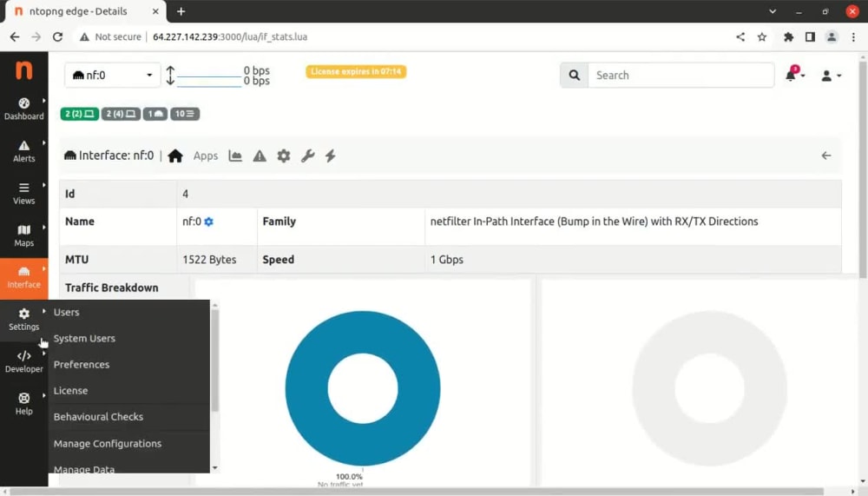The height and width of the screenshot is (496, 868).
Task: Close the ntopng edge tab
Action: (x=155, y=11)
